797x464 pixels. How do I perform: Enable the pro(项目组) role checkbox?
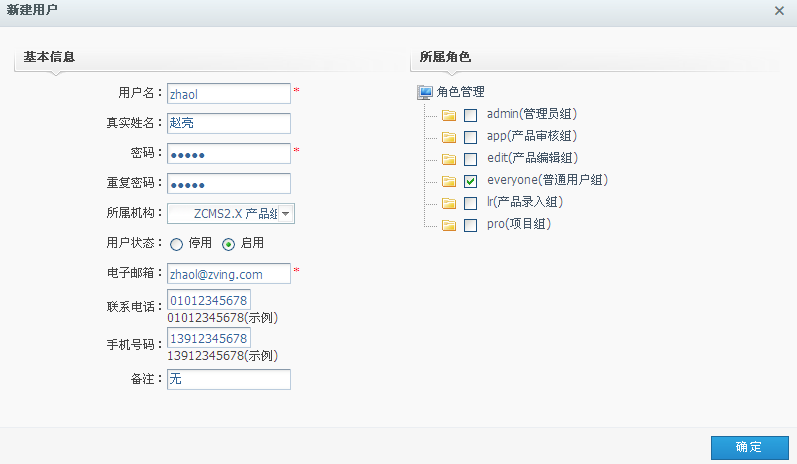click(x=470, y=225)
